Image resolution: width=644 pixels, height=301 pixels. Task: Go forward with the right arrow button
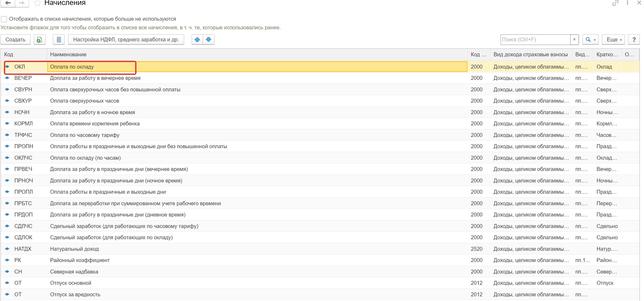point(22,3)
